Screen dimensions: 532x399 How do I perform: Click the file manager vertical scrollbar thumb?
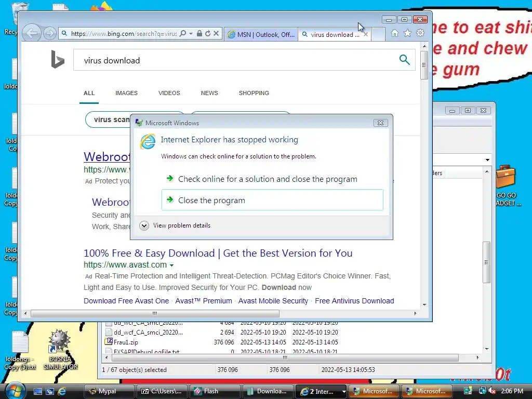(486, 262)
